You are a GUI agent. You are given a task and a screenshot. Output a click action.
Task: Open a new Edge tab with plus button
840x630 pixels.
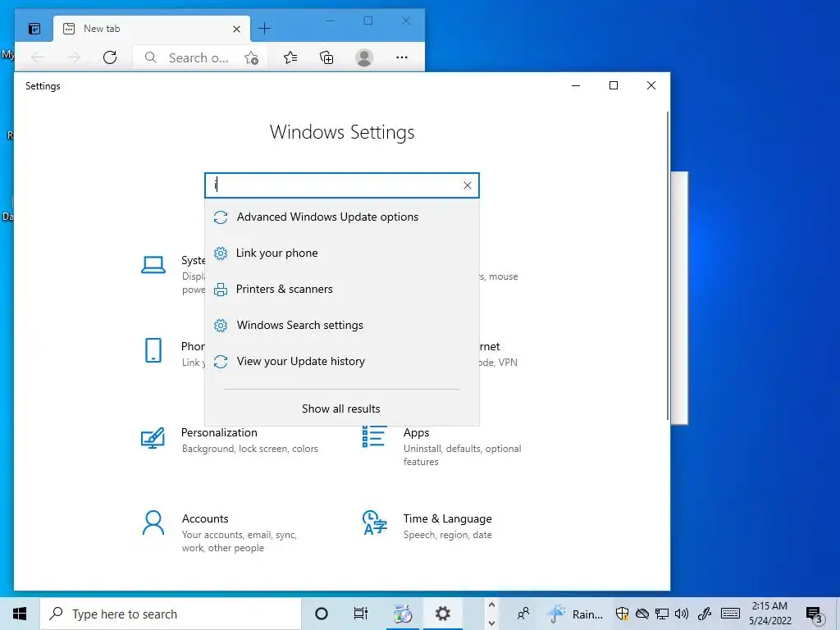pyautogui.click(x=265, y=29)
